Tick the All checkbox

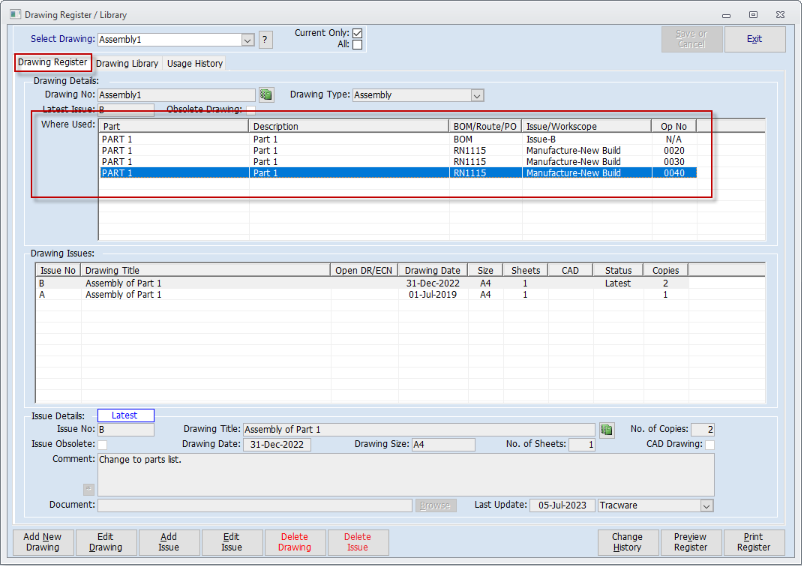pyautogui.click(x=357, y=45)
